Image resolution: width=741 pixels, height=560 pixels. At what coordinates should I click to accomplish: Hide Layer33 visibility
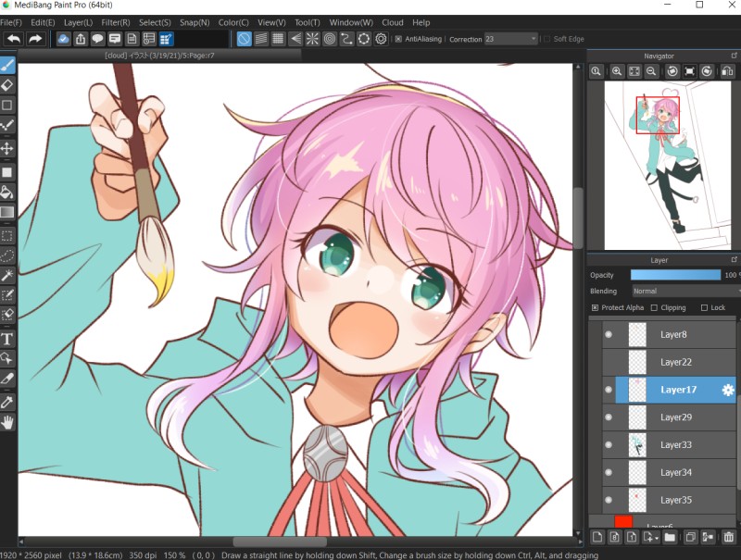609,445
